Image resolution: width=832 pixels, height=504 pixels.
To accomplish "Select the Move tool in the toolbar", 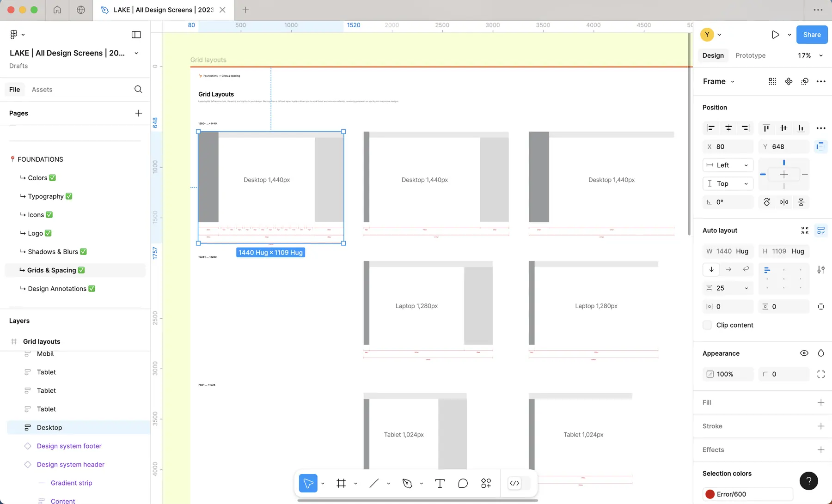I will coord(308,483).
